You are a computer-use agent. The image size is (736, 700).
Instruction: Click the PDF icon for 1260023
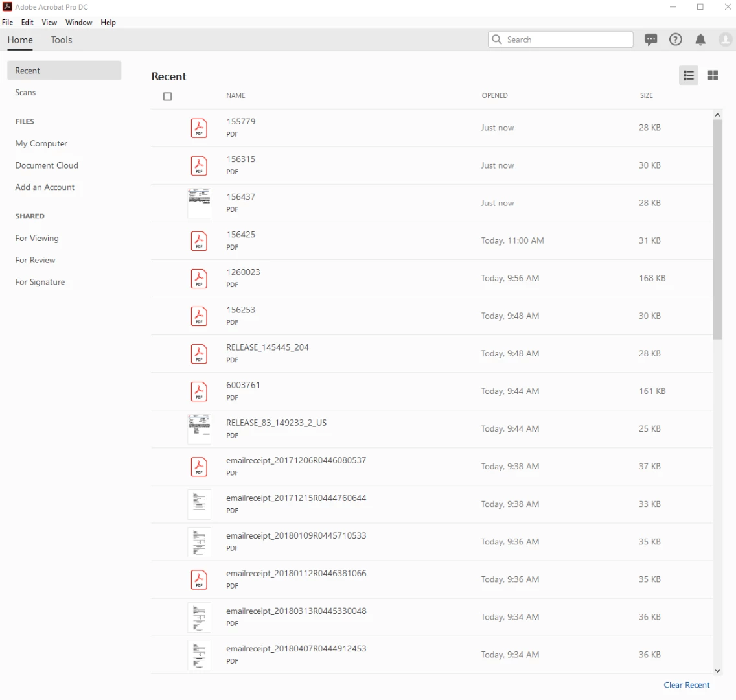(x=199, y=279)
